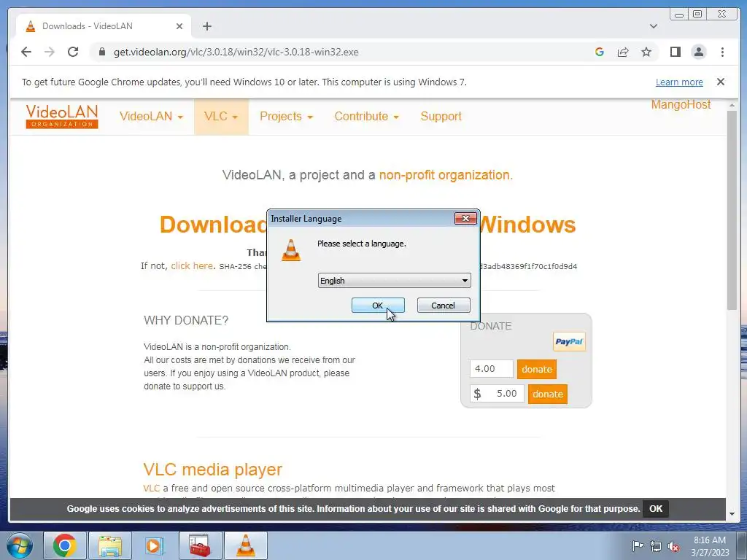
Task: Bookmark this page with star icon
Action: [646, 52]
